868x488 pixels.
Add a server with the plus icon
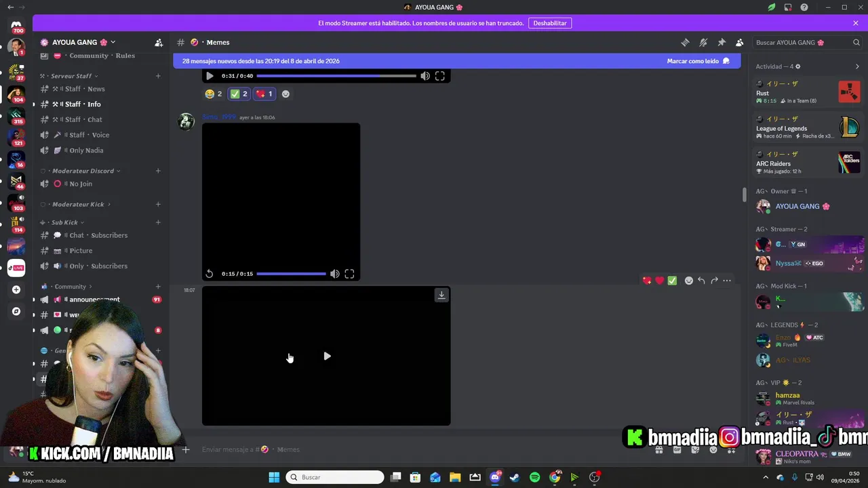click(16, 289)
